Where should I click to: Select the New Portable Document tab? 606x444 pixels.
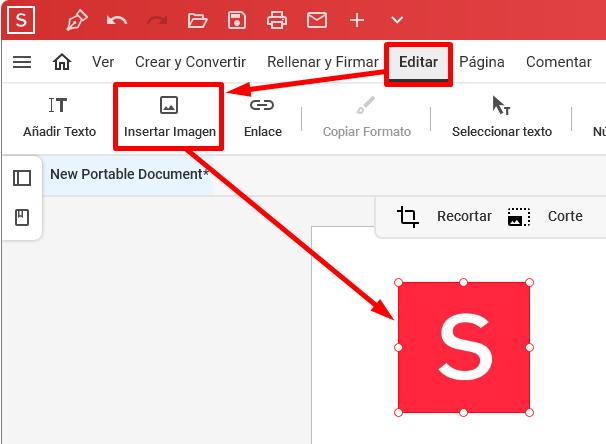click(128, 175)
